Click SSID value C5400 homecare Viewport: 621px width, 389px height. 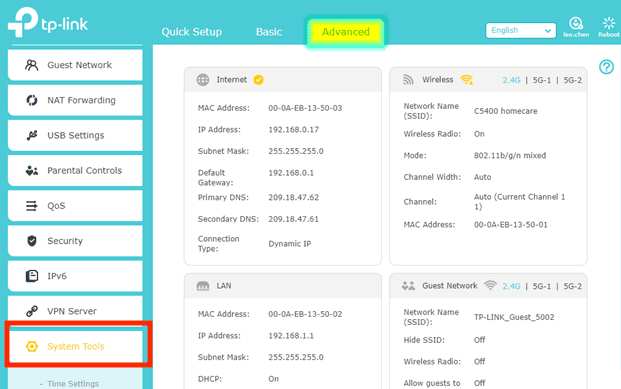(506, 111)
